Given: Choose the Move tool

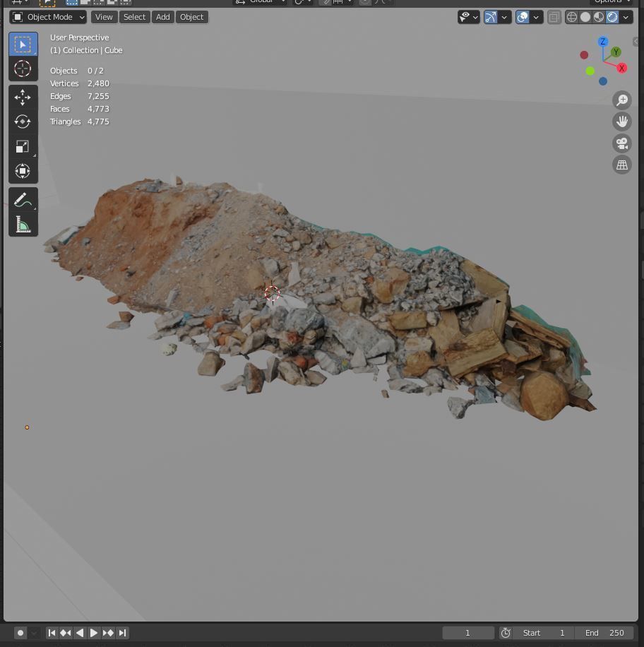Looking at the screenshot, I should pos(23,97).
